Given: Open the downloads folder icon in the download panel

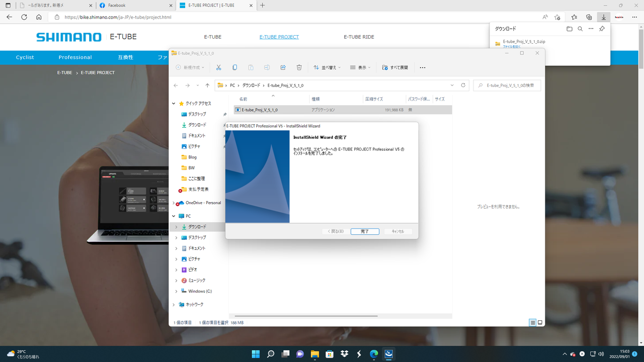Looking at the screenshot, I should point(570,29).
